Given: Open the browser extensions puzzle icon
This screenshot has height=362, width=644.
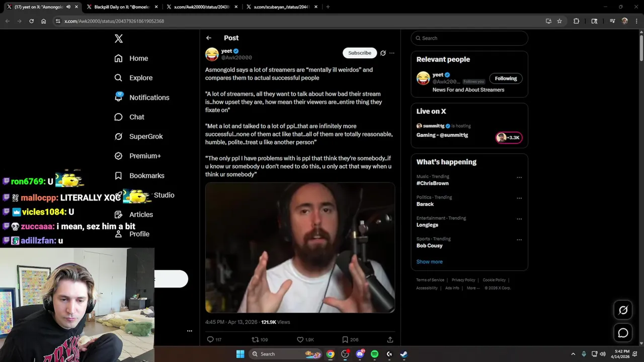Looking at the screenshot, I should (577, 21).
